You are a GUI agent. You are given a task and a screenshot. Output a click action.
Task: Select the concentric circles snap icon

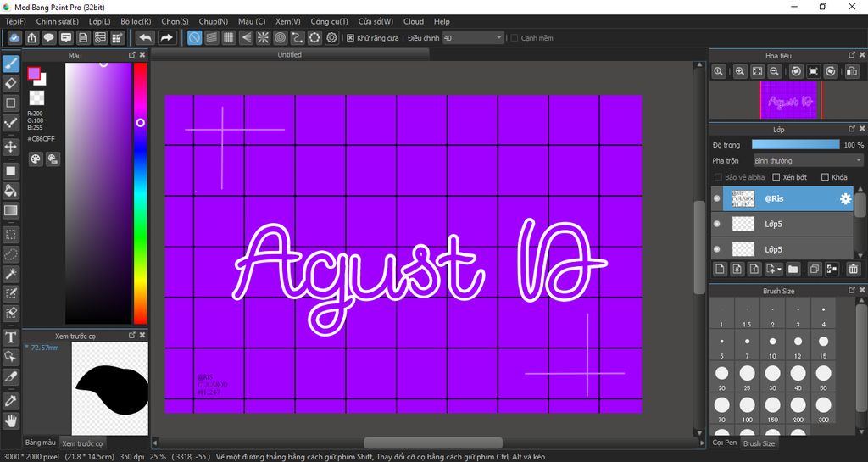click(280, 37)
